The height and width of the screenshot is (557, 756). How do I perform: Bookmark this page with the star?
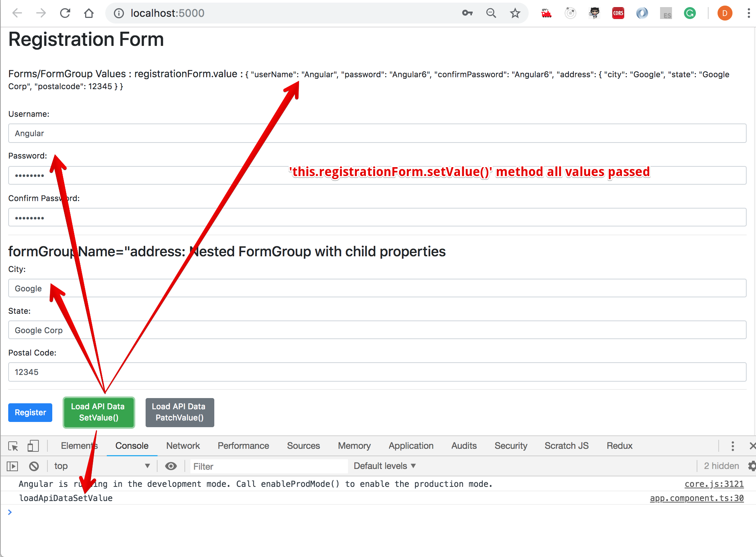[515, 13]
